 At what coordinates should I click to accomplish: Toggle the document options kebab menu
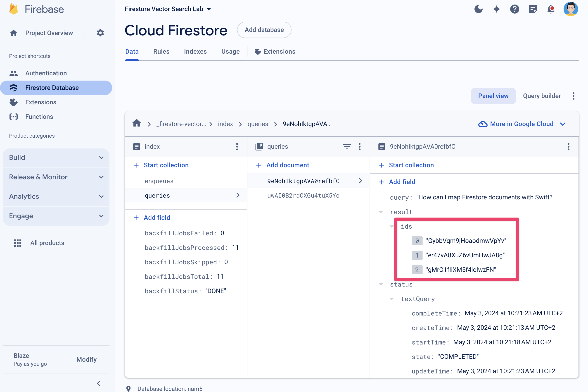(x=568, y=147)
